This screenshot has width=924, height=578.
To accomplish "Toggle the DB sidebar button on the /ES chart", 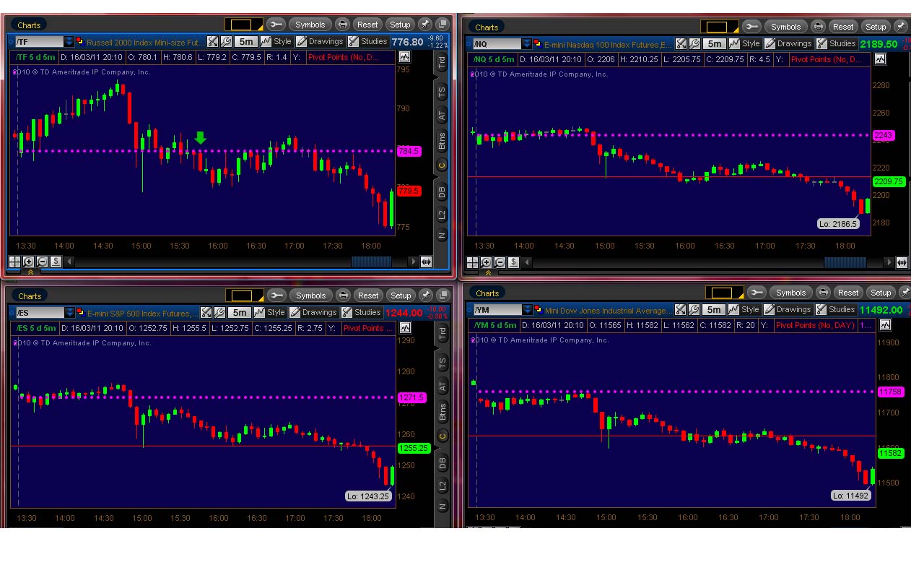I will tap(442, 462).
